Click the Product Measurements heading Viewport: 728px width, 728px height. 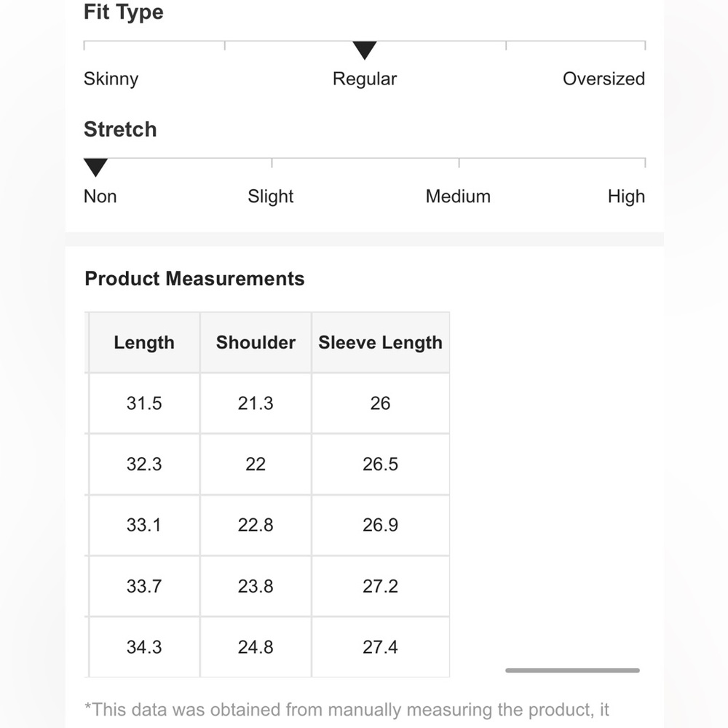pos(194,279)
